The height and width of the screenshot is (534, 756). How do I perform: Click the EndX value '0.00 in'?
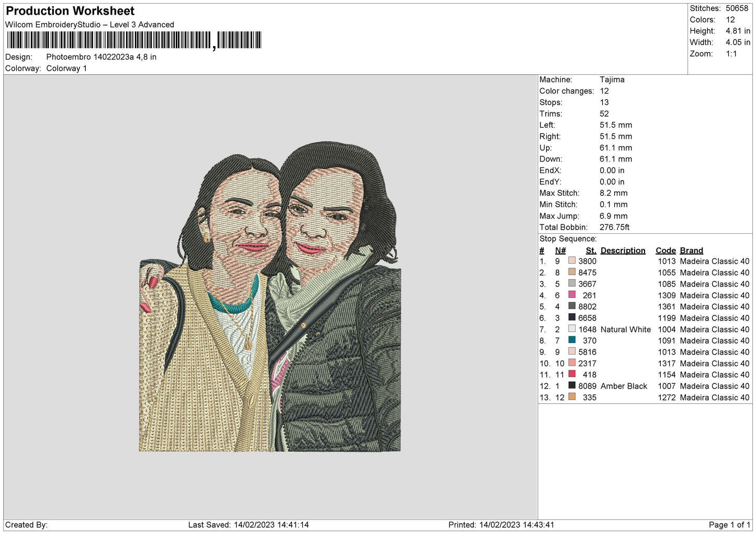click(612, 171)
